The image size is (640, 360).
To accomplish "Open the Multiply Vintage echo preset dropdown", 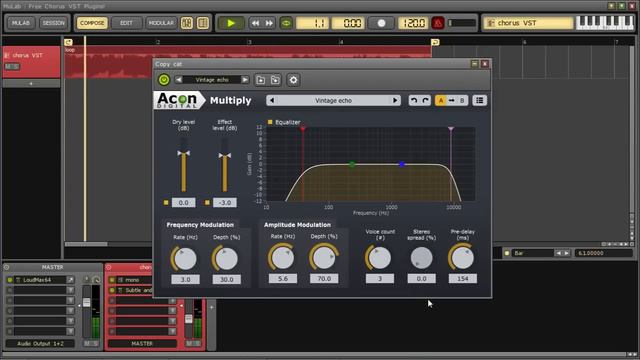I will (x=333, y=100).
